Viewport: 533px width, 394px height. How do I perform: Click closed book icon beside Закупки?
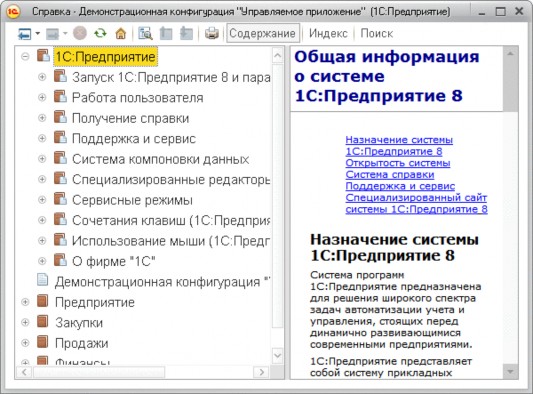click(42, 321)
